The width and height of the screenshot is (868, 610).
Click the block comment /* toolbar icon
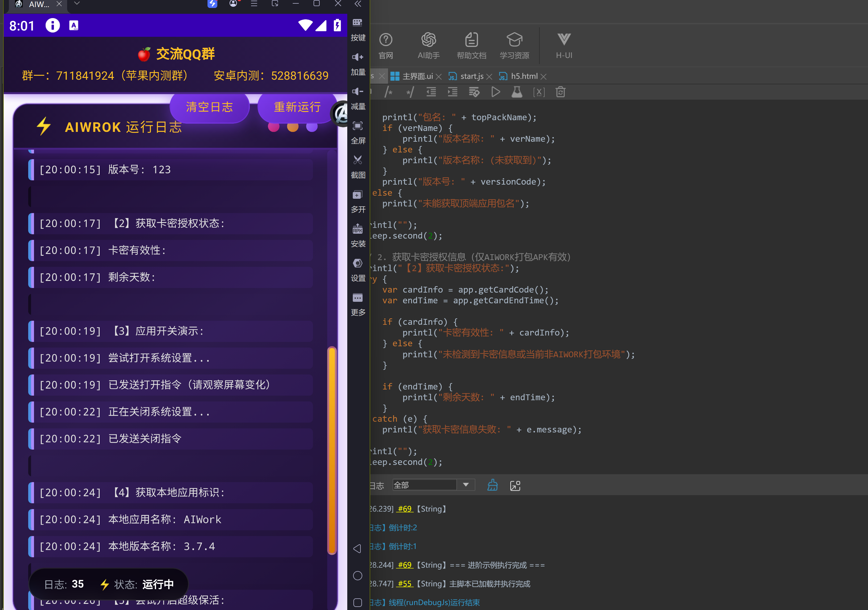[388, 92]
